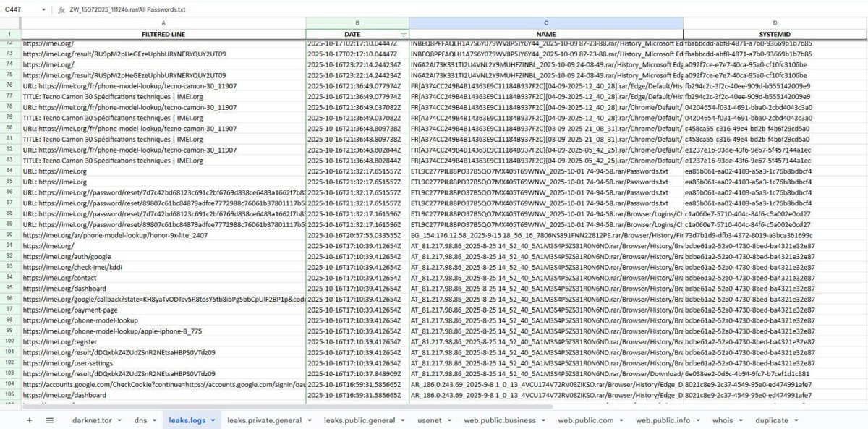Switch to leaks.public.general sheet
The height and width of the screenshot is (429, 868).
(359, 420)
